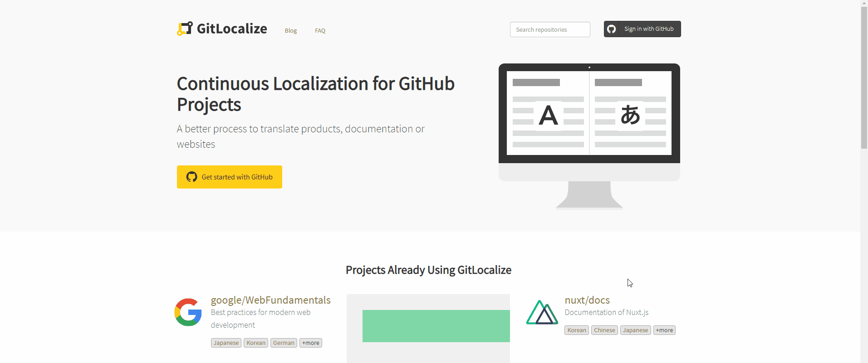Click the page vertical scrollbar thumb
868x363 pixels.
[864, 77]
